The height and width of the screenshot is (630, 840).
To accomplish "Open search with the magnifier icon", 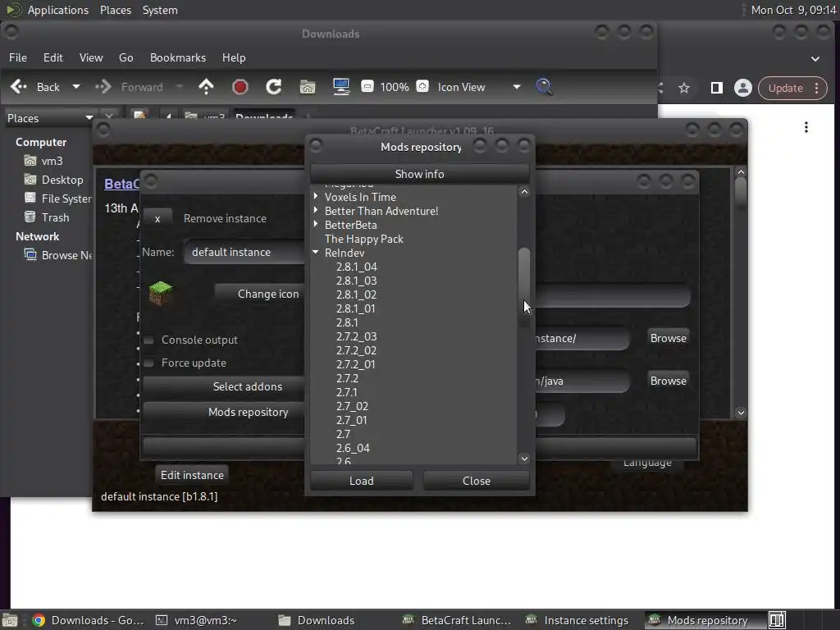I will click(544, 87).
